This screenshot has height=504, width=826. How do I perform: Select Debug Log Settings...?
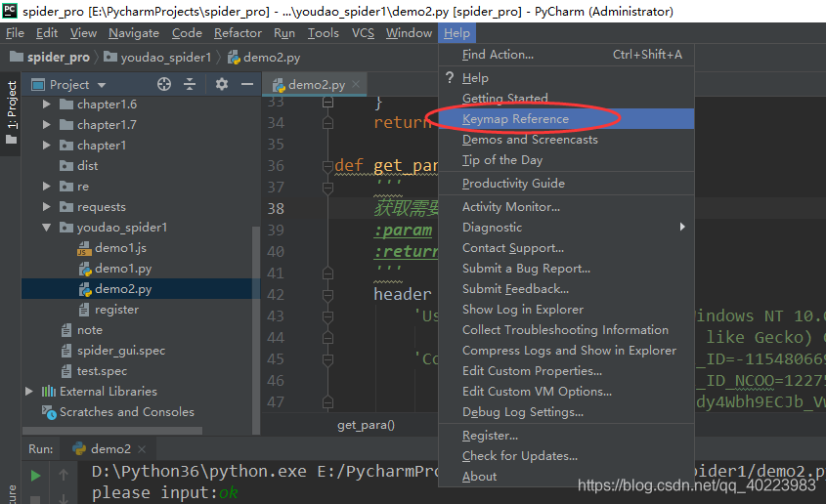566,412
